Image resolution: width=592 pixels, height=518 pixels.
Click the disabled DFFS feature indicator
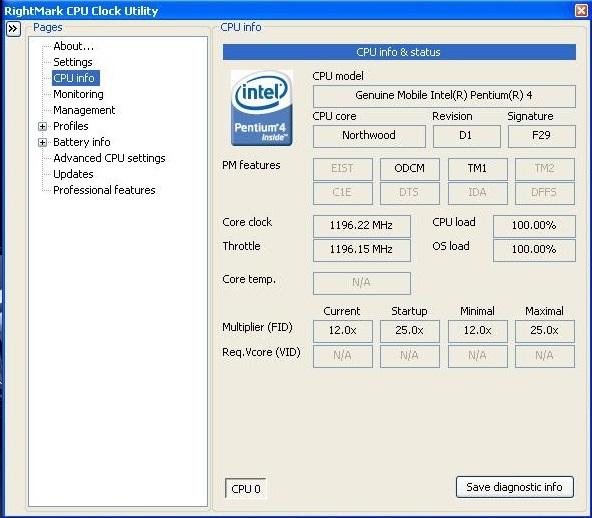(x=545, y=193)
